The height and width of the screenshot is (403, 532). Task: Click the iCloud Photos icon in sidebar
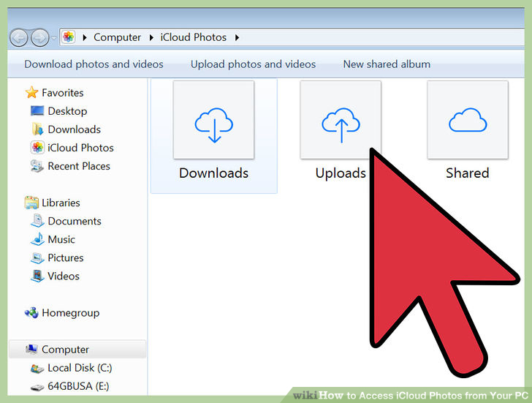coord(37,147)
